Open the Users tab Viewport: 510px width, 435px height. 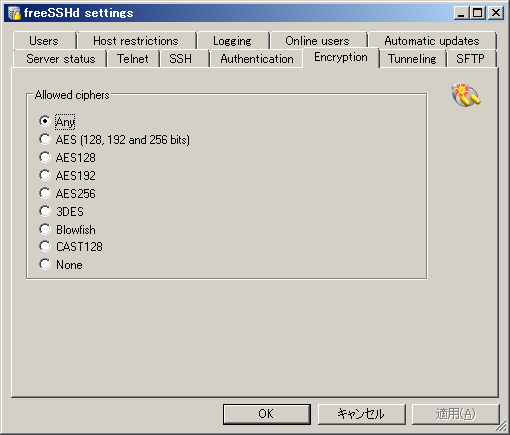tap(44, 41)
